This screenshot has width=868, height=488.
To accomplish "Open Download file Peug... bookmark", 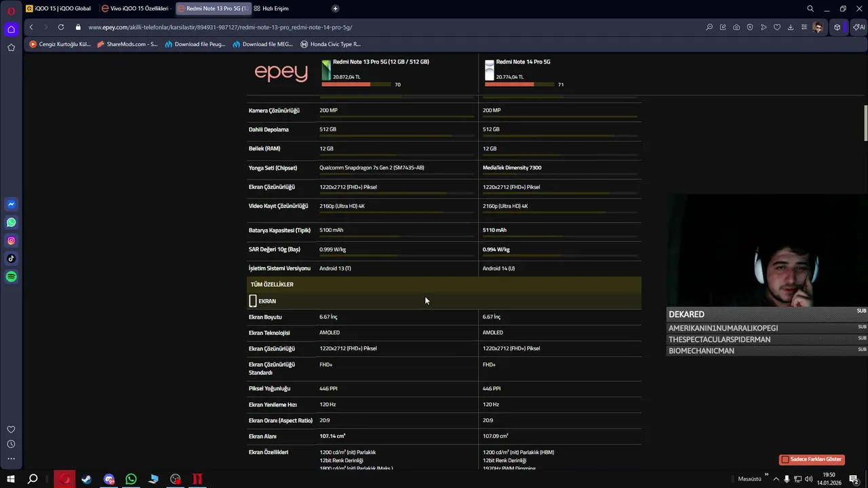I will tap(195, 44).
